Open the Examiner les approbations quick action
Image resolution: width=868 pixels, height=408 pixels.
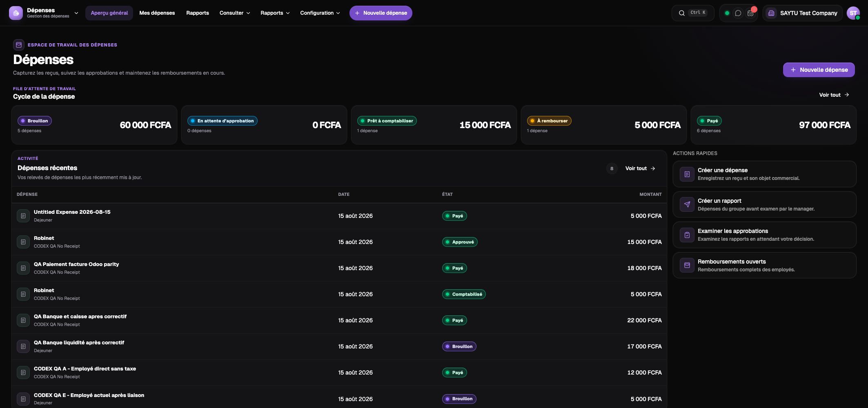(764, 235)
